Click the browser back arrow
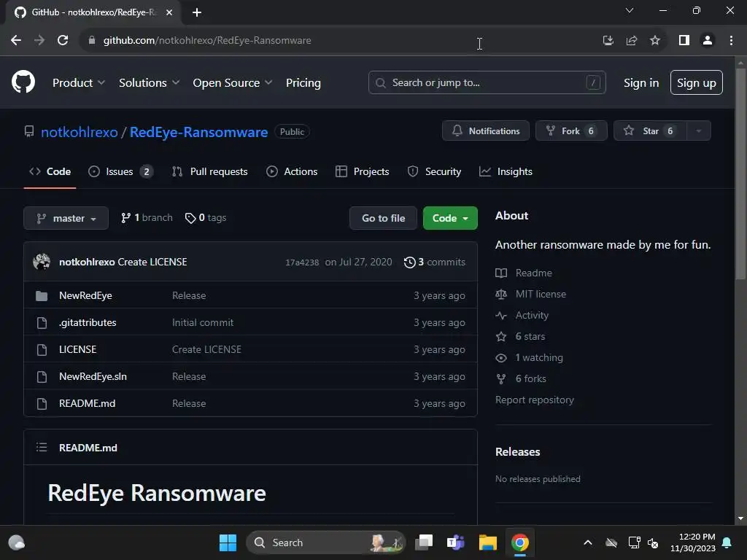This screenshot has width=747, height=560. (x=16, y=41)
